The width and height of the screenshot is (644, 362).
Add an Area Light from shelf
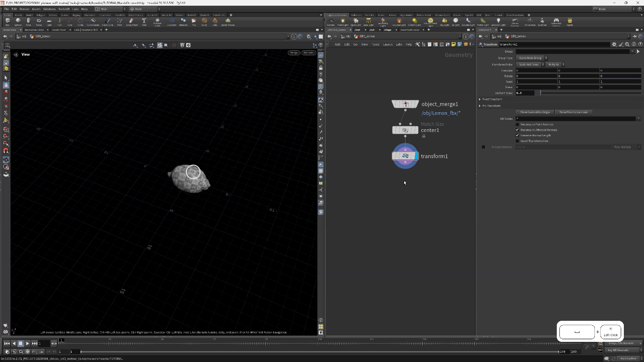368,21
